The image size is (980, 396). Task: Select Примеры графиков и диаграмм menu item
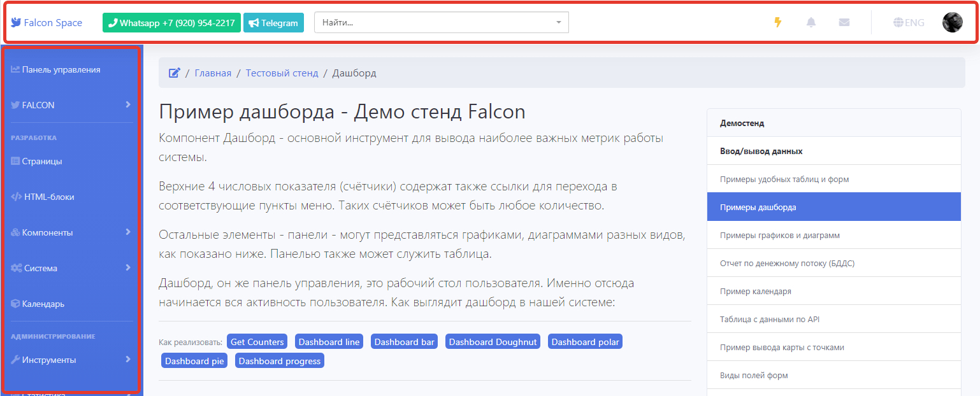(780, 236)
